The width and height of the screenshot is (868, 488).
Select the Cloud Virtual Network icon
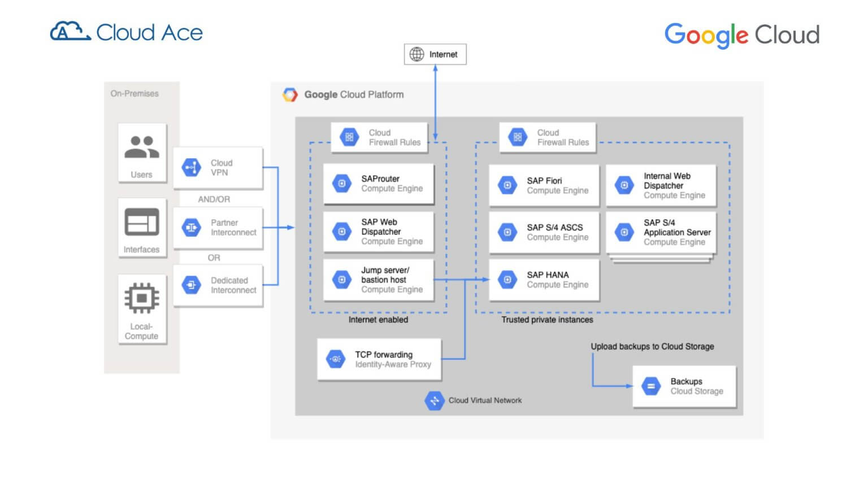tap(434, 400)
